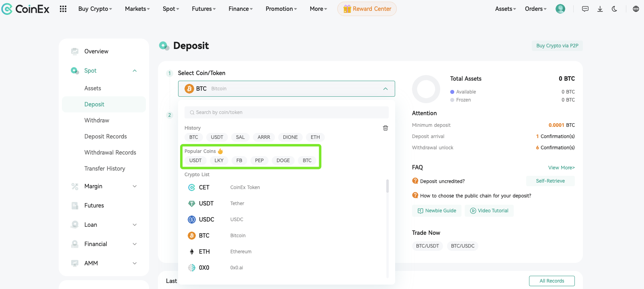Toggle dark mode moon icon

click(614, 9)
